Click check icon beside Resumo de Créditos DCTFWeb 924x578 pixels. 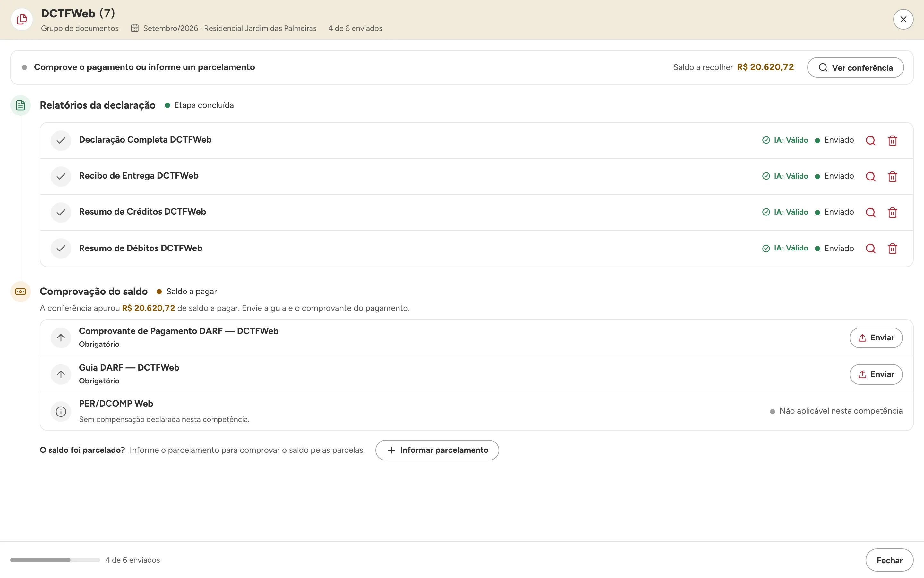click(x=61, y=212)
